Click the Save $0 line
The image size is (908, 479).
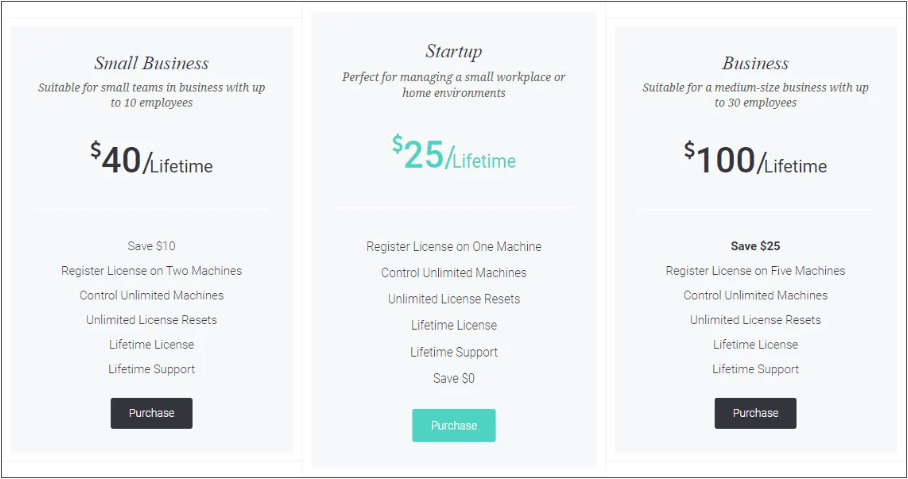pos(453,378)
